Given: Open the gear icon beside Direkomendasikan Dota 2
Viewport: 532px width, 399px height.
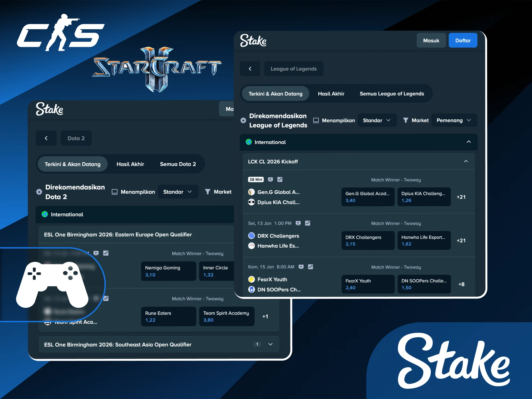Looking at the screenshot, I should coord(39,192).
